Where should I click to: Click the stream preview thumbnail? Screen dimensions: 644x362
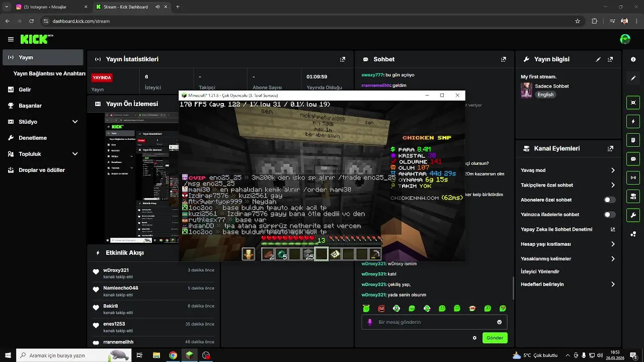point(142,178)
